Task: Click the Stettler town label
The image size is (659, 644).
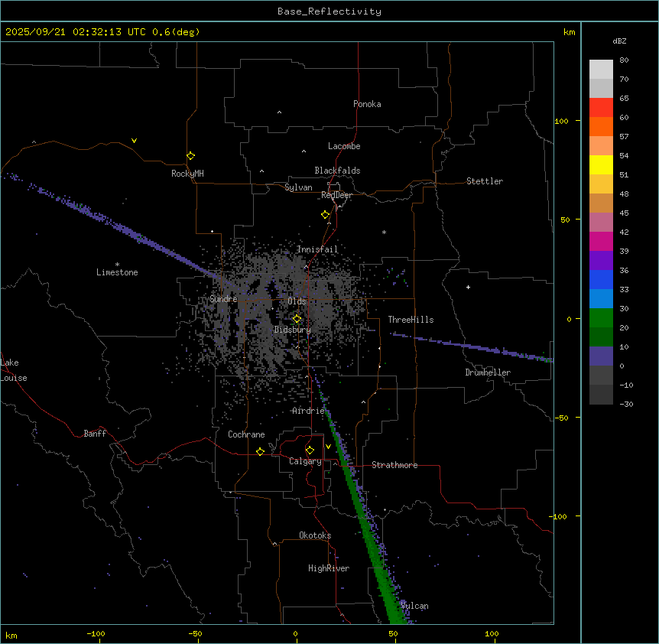Action: pyautogui.click(x=485, y=181)
